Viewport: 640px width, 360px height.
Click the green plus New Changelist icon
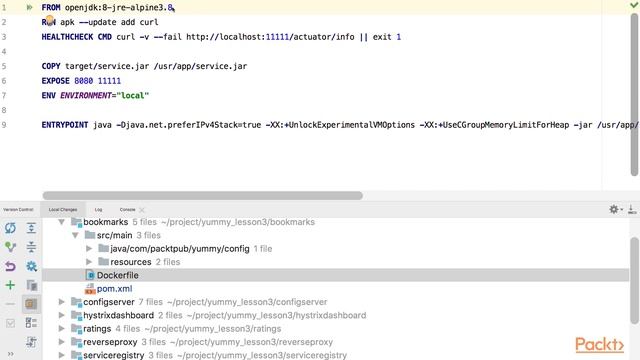pyautogui.click(x=10, y=285)
